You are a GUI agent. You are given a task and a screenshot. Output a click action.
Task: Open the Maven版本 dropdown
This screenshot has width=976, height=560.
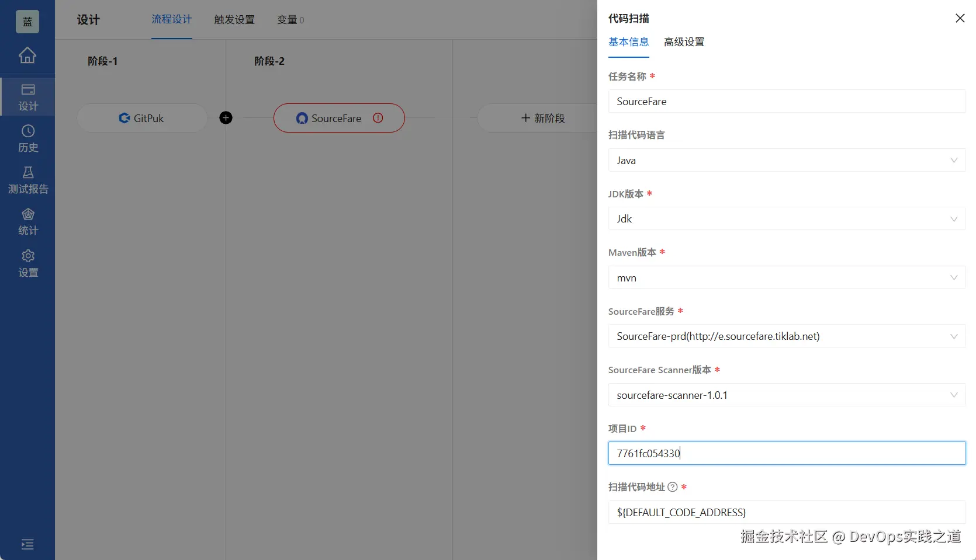click(x=787, y=278)
